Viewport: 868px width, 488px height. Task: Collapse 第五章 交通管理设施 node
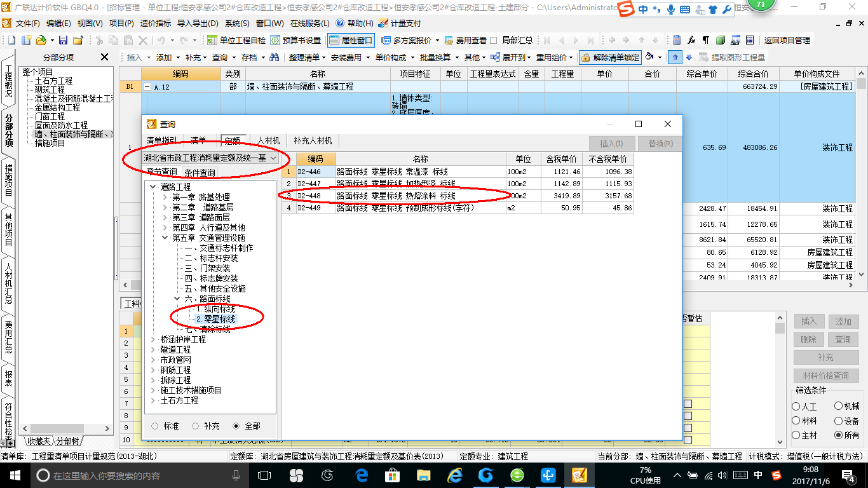click(165, 238)
